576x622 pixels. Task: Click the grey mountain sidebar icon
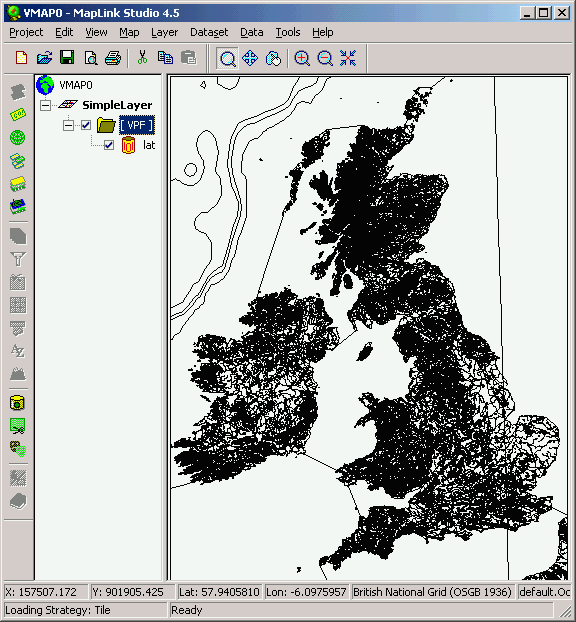[18, 374]
